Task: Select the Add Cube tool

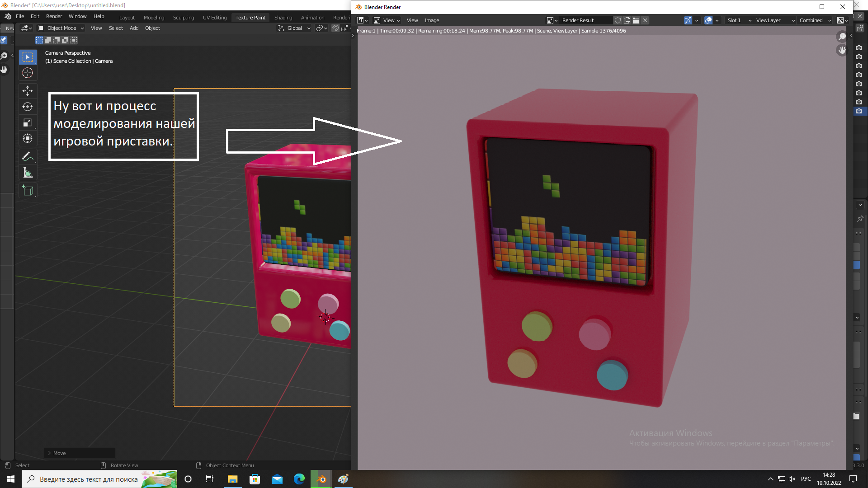Action: [x=28, y=190]
